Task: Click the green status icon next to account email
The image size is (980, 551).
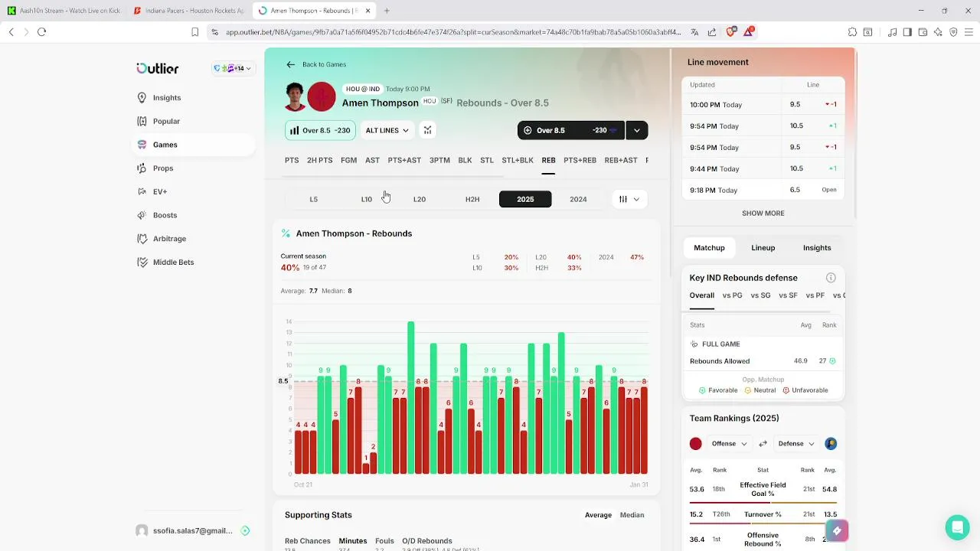Action: (245, 530)
